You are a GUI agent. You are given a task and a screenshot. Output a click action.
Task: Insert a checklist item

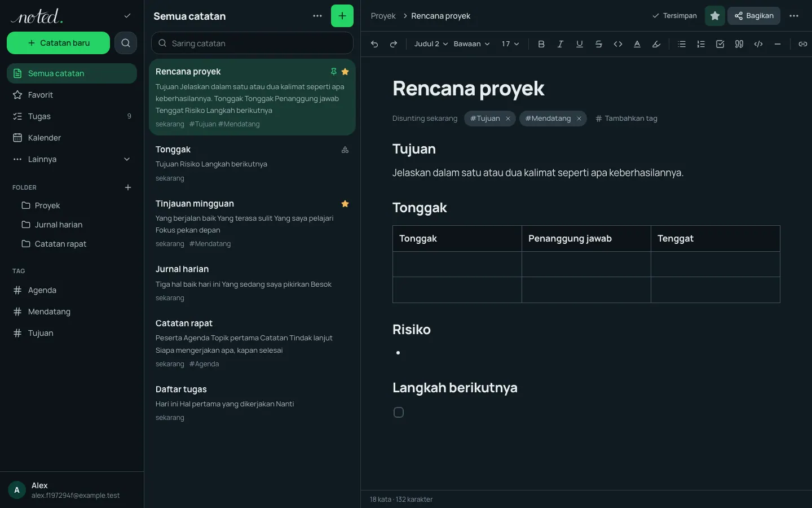(720, 44)
